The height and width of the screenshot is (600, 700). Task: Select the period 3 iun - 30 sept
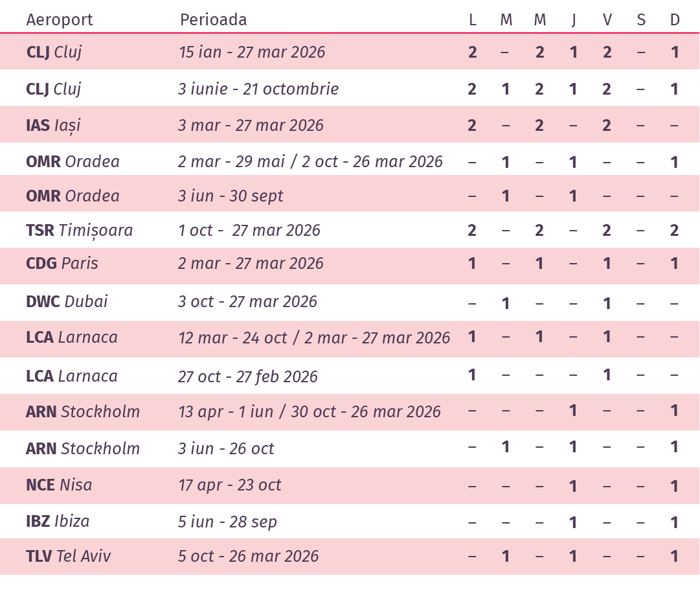(231, 196)
